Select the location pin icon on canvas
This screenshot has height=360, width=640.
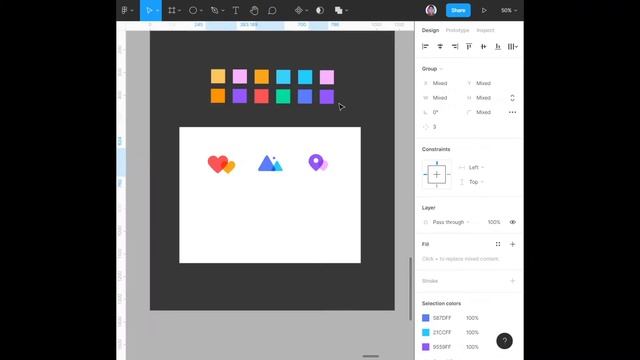tap(318, 162)
